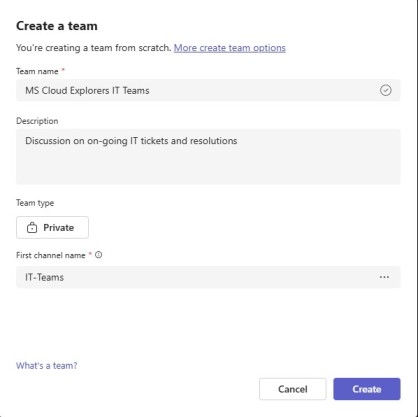Click the text "You're creating a team from scratch."
Screen dimensions: 418x417
coord(94,48)
